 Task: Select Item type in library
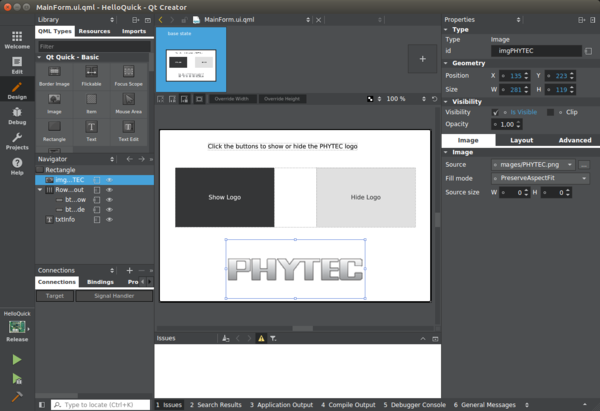point(91,103)
